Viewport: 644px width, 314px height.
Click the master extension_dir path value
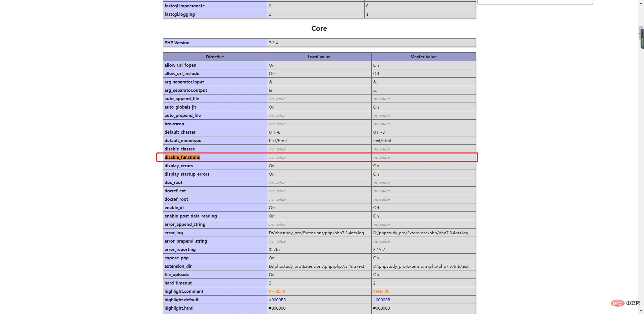pos(421,266)
